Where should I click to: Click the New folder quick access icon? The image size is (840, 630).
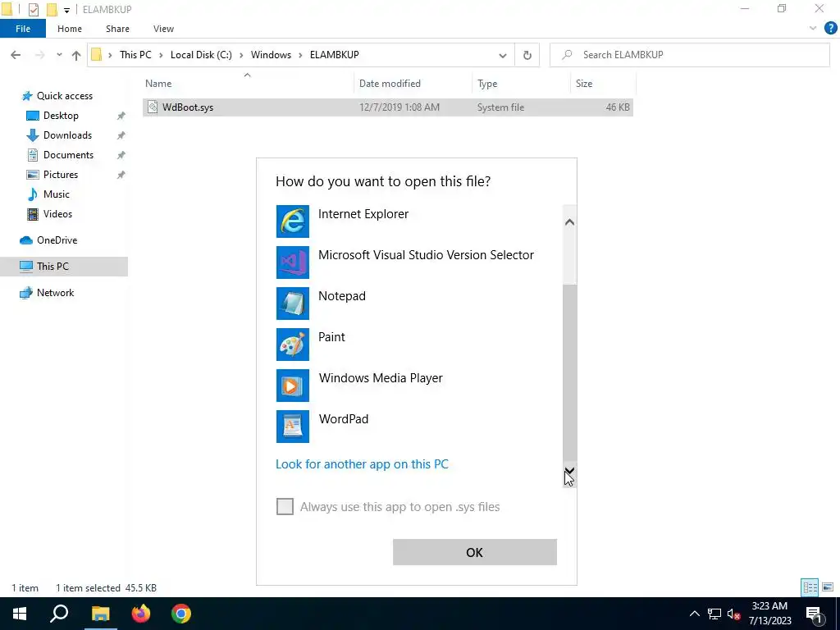52,10
